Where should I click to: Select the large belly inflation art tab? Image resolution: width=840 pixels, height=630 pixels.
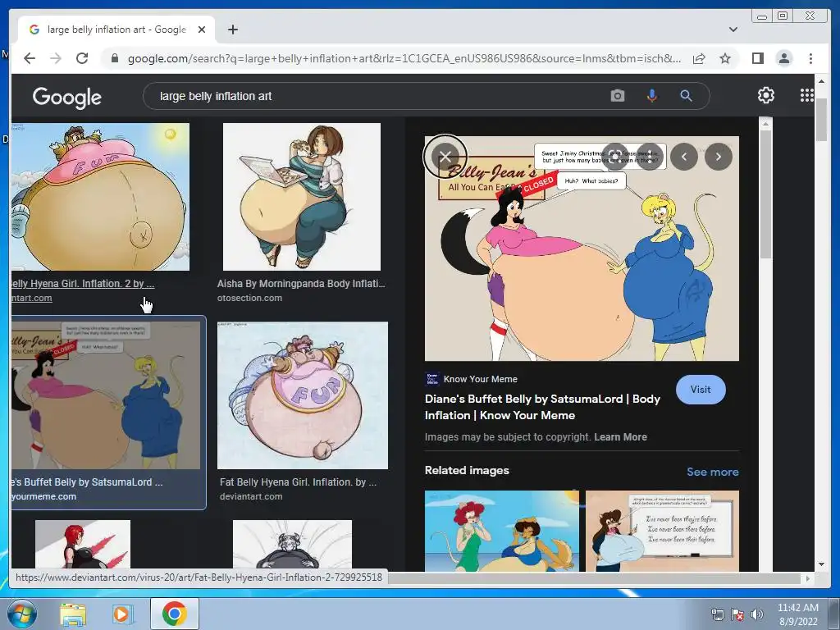pos(116,30)
